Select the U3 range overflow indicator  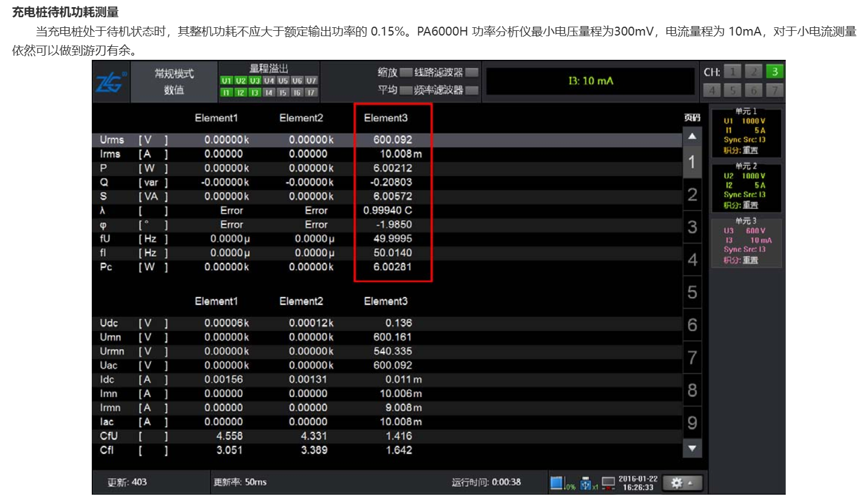tap(255, 81)
